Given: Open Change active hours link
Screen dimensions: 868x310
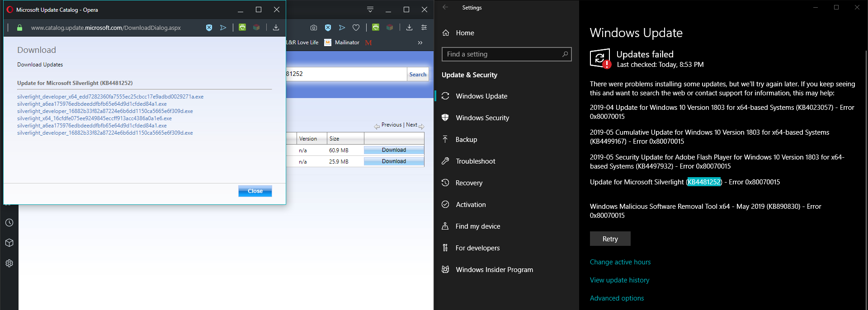Looking at the screenshot, I should click(620, 262).
